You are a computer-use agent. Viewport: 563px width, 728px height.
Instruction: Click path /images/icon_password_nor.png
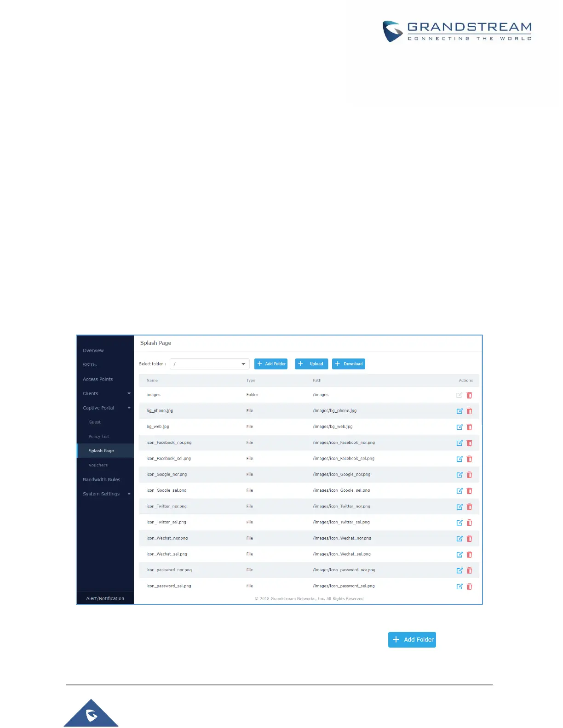pos(344,570)
